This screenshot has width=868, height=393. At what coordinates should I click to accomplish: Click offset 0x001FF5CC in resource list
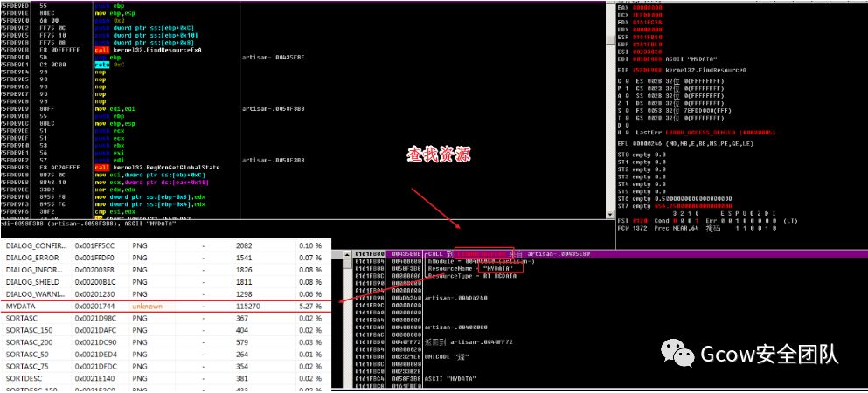point(94,245)
